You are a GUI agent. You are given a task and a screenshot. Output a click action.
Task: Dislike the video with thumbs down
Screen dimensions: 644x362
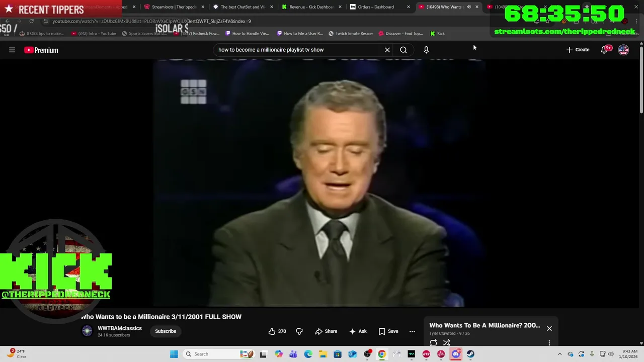(x=299, y=331)
